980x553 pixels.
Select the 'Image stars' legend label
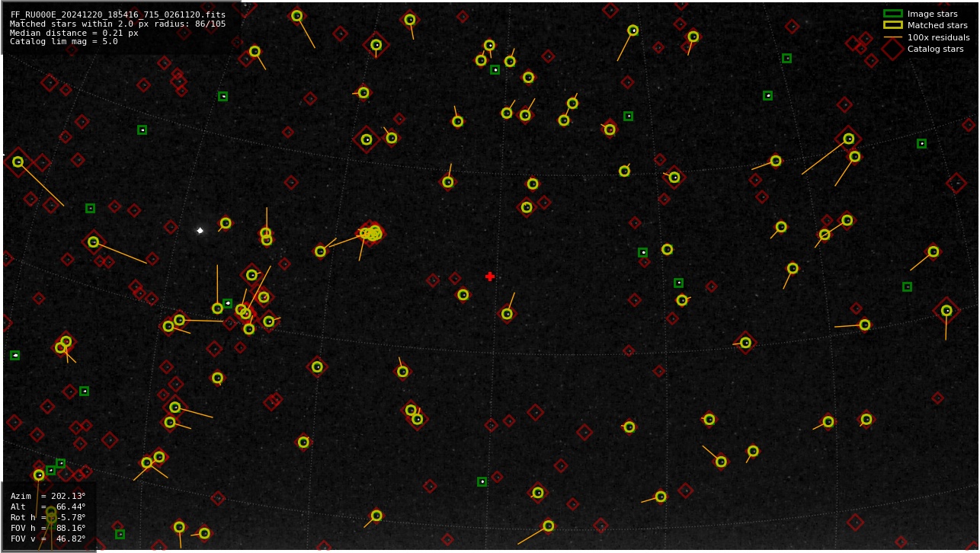click(x=932, y=14)
